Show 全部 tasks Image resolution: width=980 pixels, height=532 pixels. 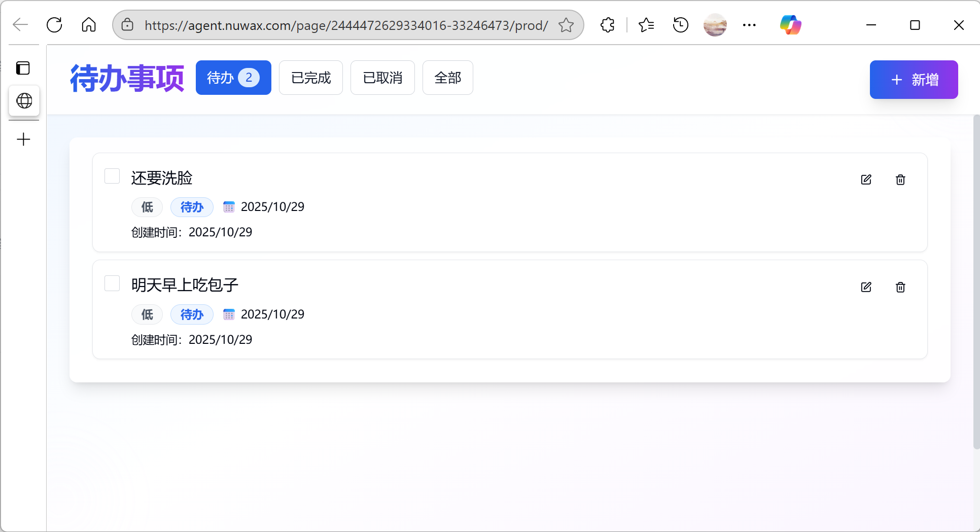[447, 78]
